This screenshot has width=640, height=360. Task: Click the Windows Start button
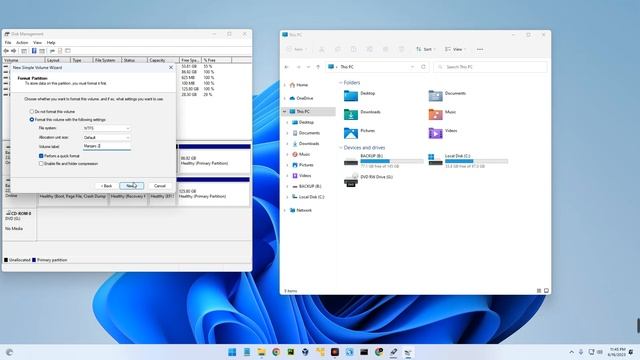pos(232,352)
